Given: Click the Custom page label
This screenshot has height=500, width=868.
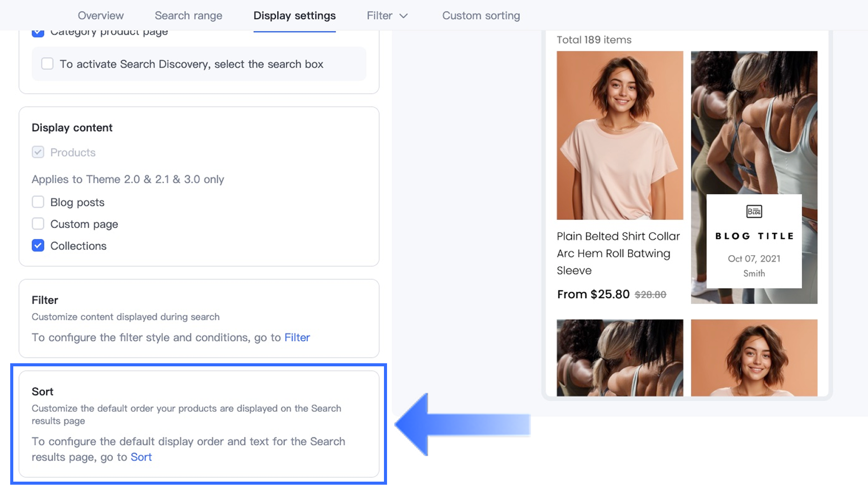Looking at the screenshot, I should coord(84,224).
